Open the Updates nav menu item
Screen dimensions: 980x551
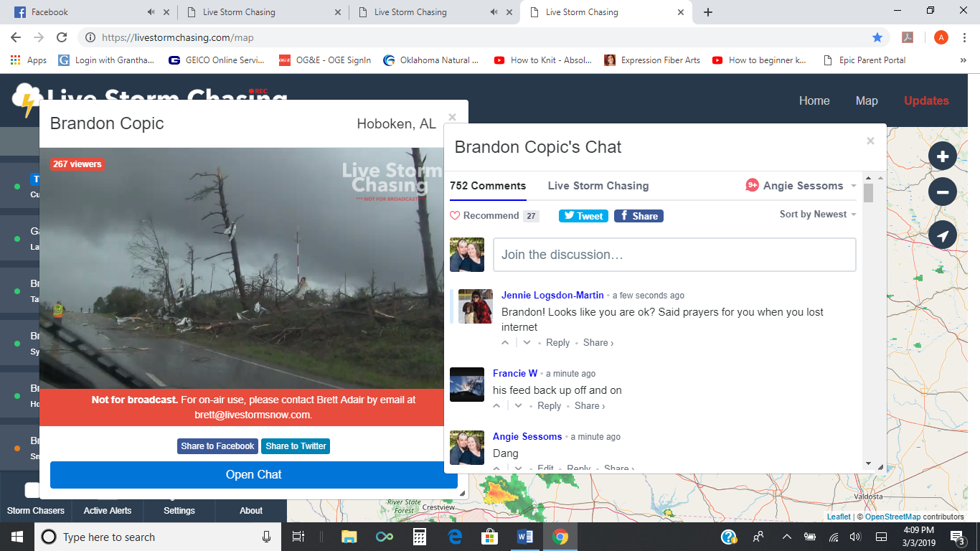(925, 100)
